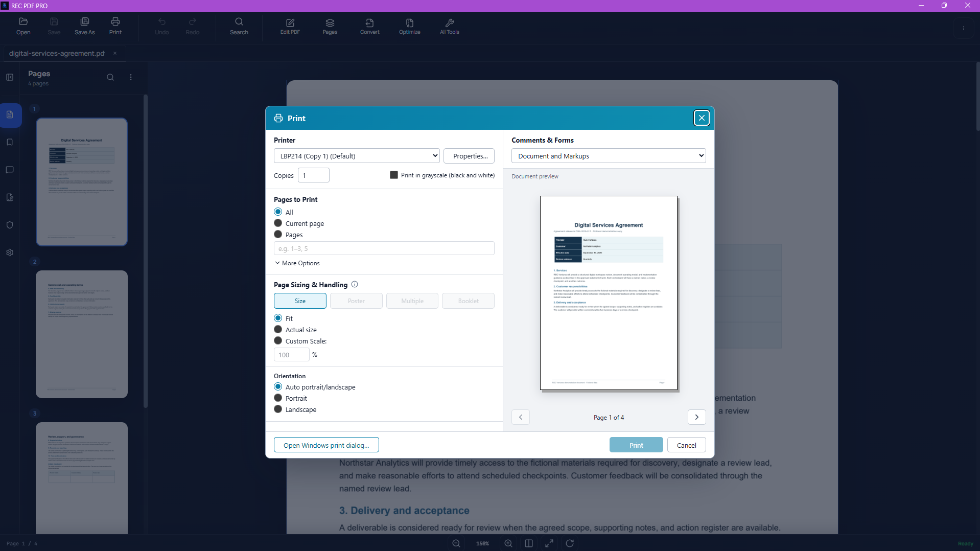Click the settings gear sidebar icon
Screen dimensions: 980x551
coord(10,252)
